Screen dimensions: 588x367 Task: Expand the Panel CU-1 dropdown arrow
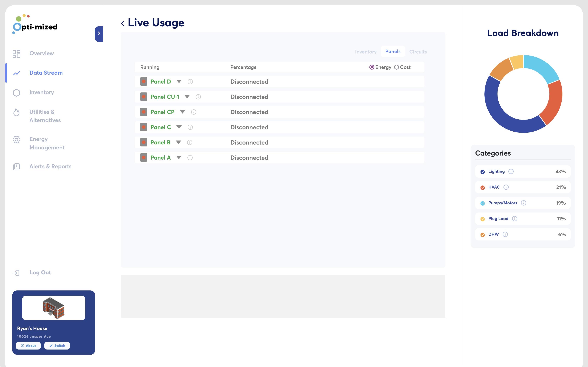[187, 97]
